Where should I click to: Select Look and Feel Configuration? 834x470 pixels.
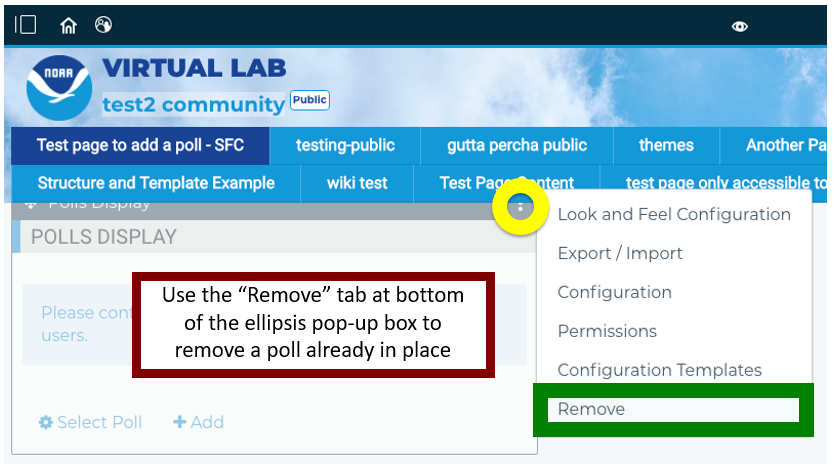coord(674,214)
